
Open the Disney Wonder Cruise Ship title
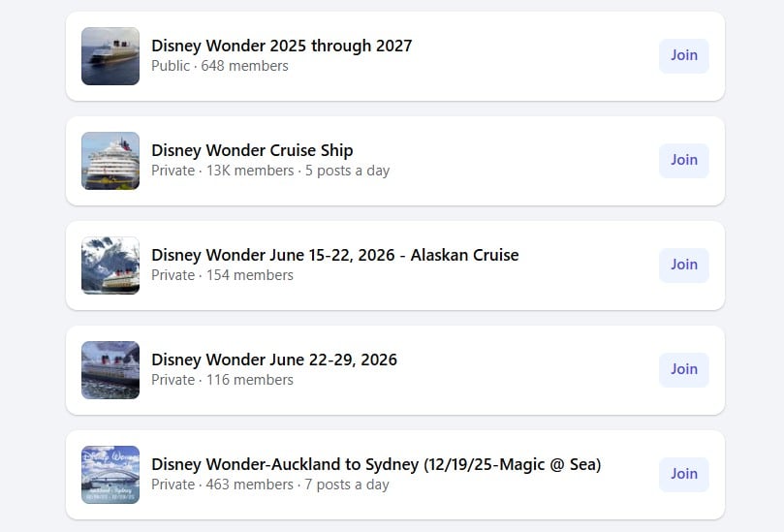(252, 150)
